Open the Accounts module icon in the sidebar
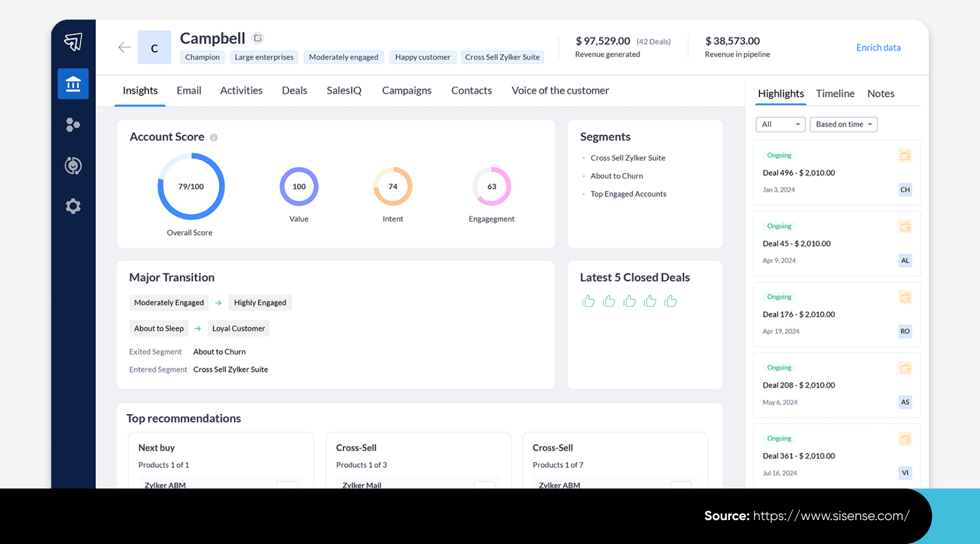Viewport: 980px width, 544px height. pos(73,84)
